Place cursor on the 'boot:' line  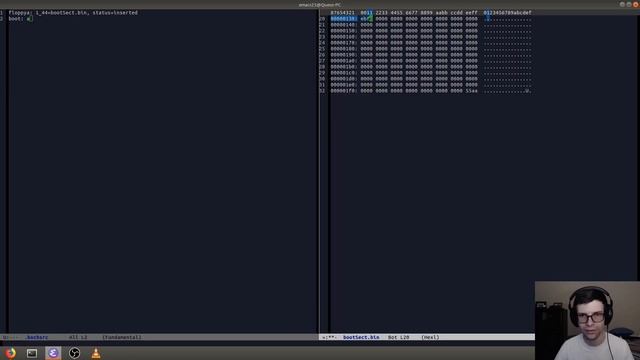[20, 19]
